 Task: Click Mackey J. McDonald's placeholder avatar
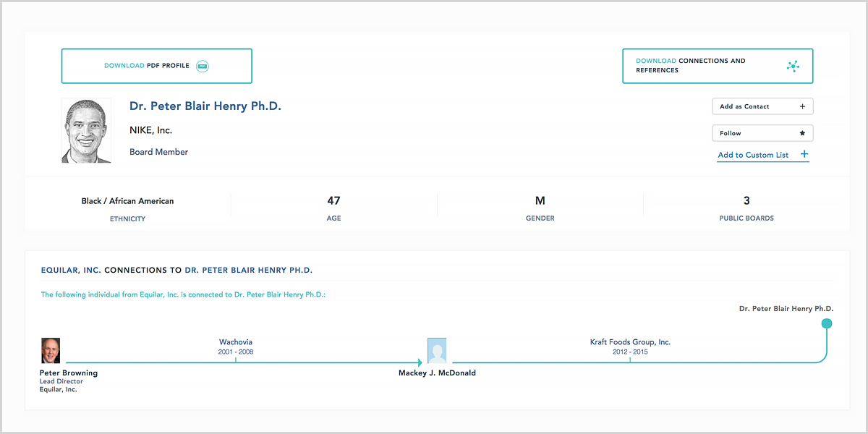[x=437, y=350]
